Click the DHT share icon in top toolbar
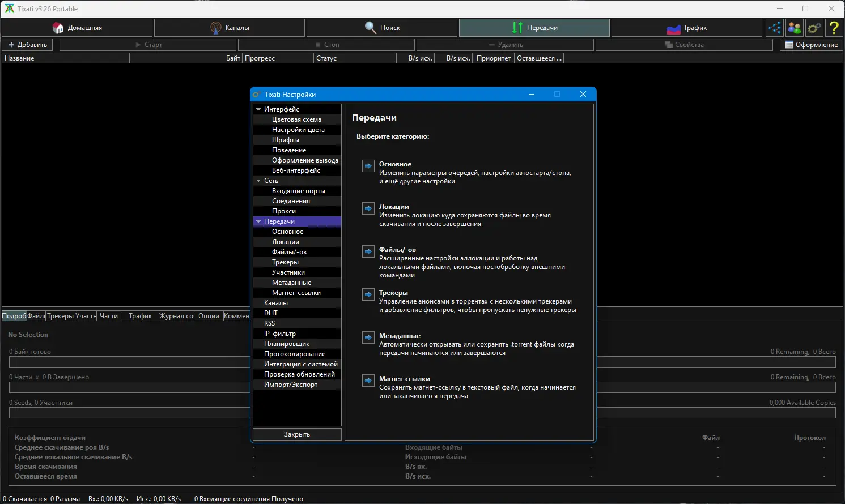The image size is (845, 504). [774, 28]
